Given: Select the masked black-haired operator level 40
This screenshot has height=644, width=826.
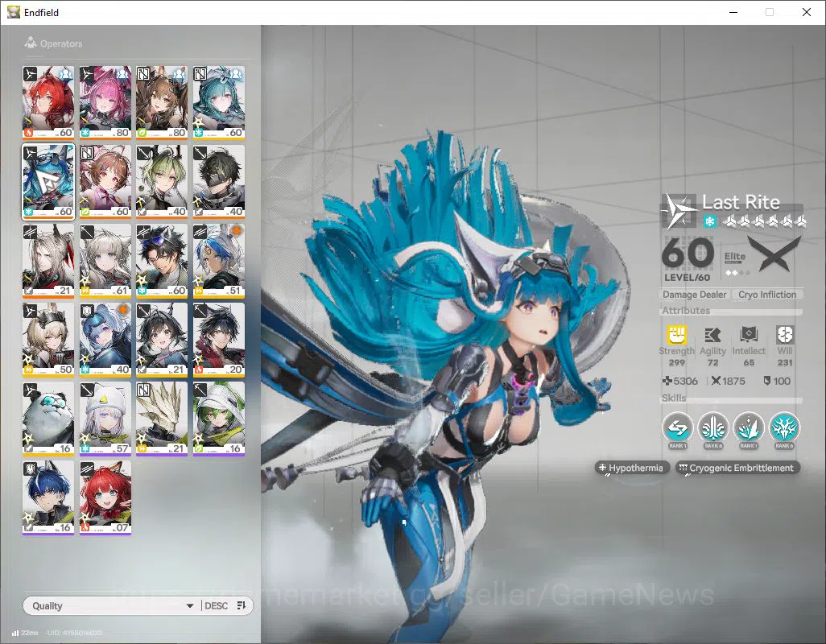Looking at the screenshot, I should pyautogui.click(x=219, y=181).
